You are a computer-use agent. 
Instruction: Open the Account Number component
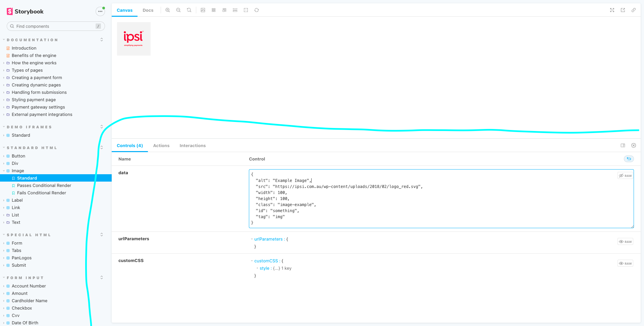(29, 286)
